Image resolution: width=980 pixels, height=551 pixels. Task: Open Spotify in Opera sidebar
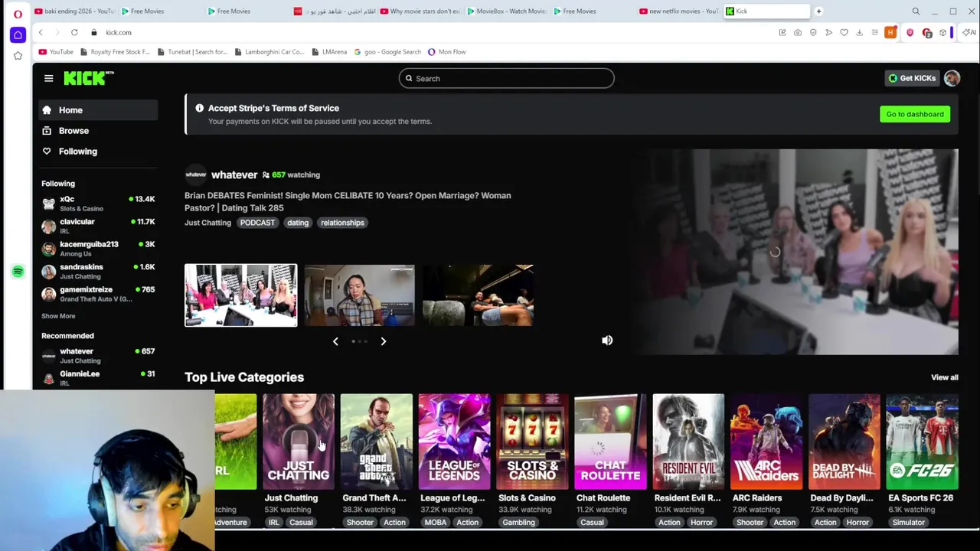coord(18,272)
